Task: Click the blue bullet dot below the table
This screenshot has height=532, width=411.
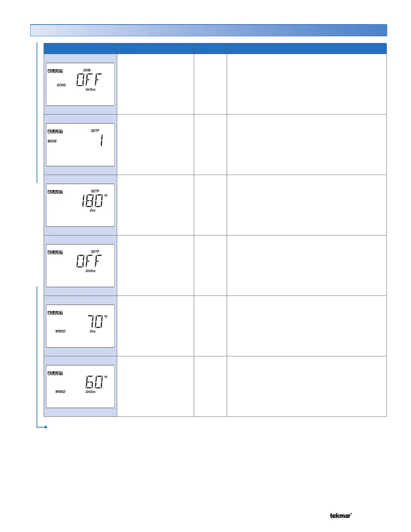Action: (x=45, y=427)
